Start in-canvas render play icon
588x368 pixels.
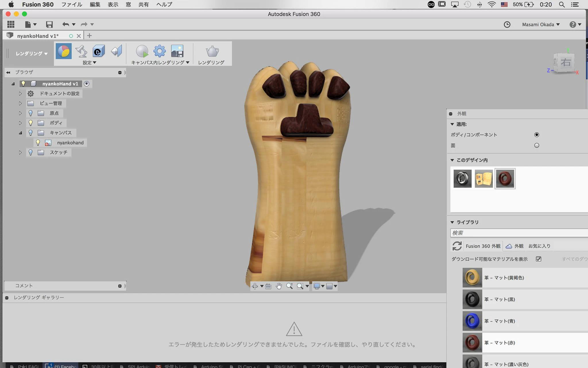[142, 51]
